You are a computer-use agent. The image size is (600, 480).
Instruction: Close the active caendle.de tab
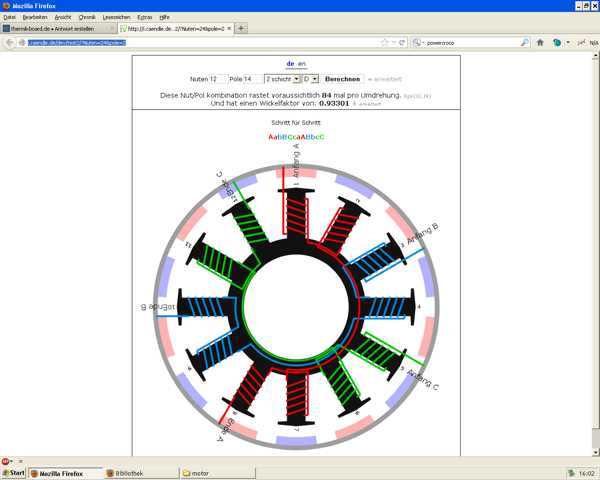tap(228, 28)
